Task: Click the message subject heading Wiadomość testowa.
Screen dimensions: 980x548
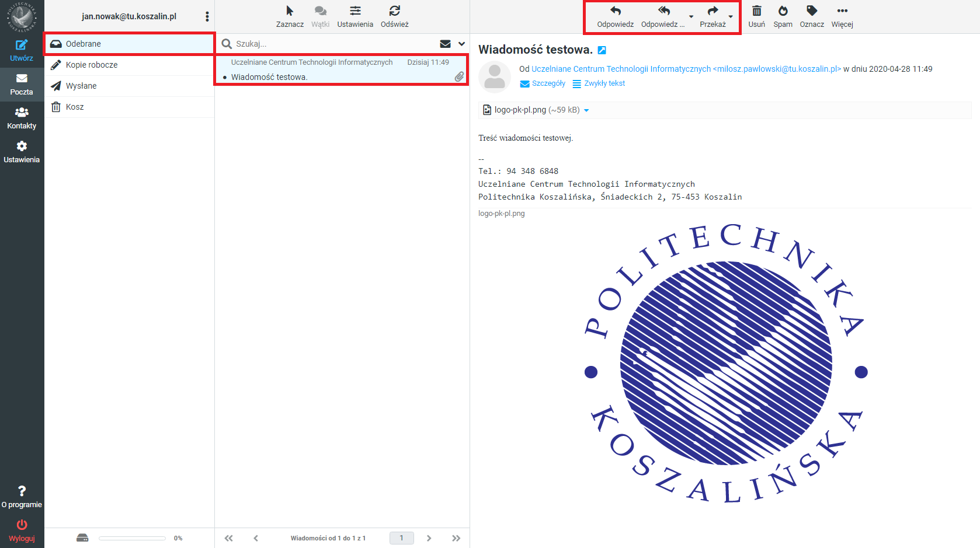Action: pyautogui.click(x=536, y=50)
